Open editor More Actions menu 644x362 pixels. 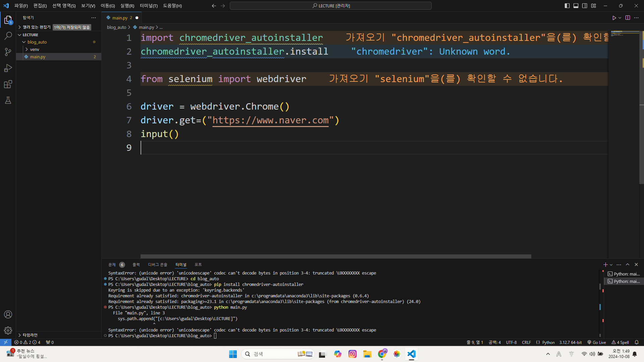tap(636, 18)
